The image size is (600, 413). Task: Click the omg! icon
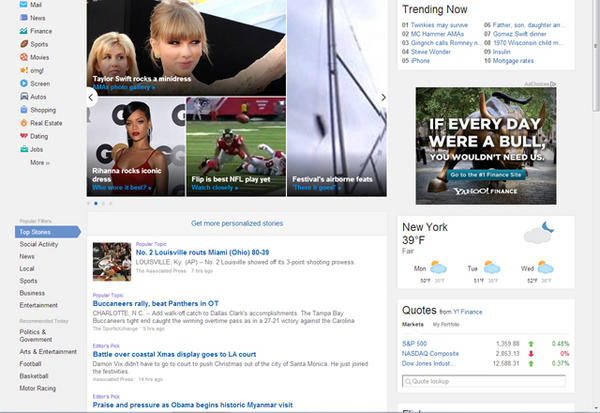(24, 70)
